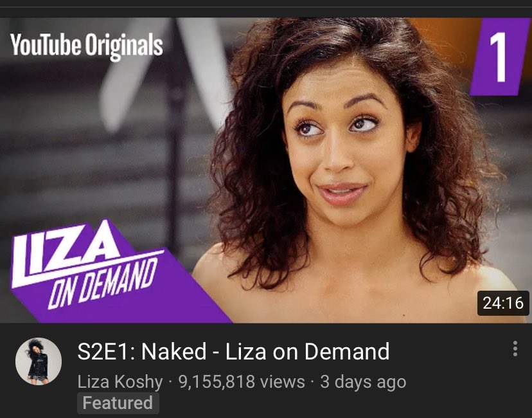Click the YouTube Originals logo overlay
The width and height of the screenshot is (532, 418).
click(87, 46)
